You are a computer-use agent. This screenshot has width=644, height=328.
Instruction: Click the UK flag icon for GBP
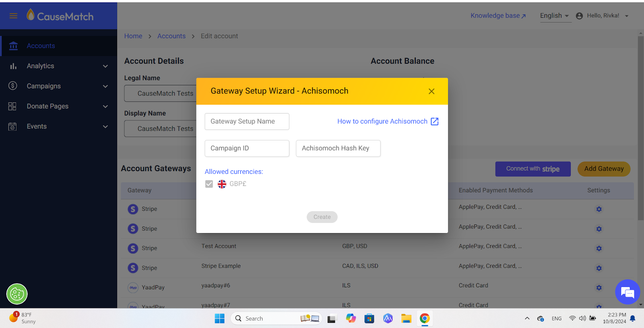(222, 184)
